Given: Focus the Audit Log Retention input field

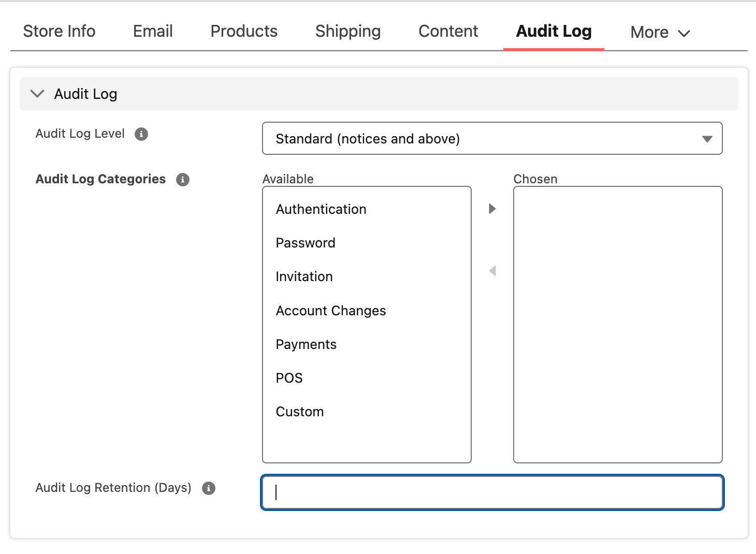Looking at the screenshot, I should pyautogui.click(x=492, y=492).
